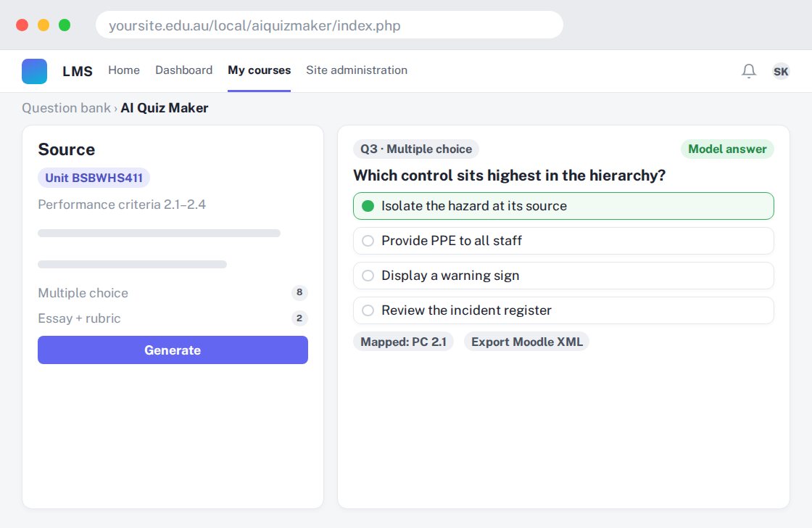Go to Question bank breadcrumb
Image resolution: width=812 pixels, height=528 pixels.
pos(66,108)
